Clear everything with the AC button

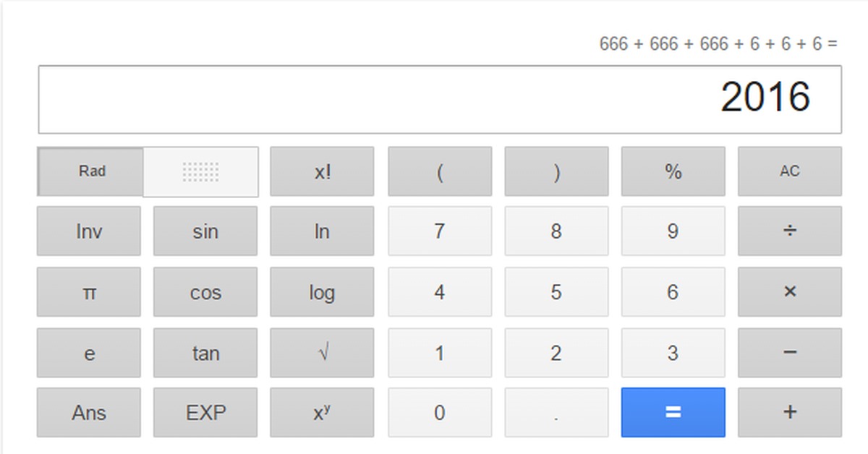point(789,171)
